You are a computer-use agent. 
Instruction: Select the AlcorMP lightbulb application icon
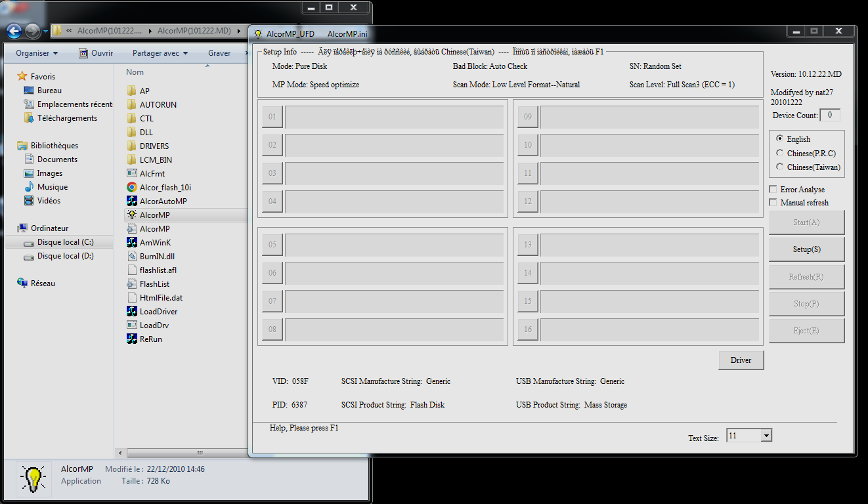pyautogui.click(x=131, y=215)
